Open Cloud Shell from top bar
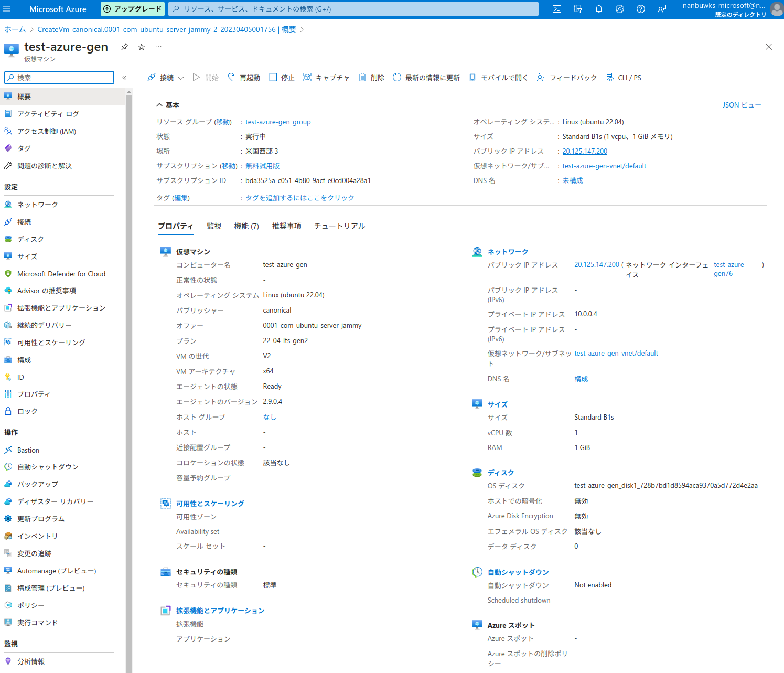 (x=557, y=9)
